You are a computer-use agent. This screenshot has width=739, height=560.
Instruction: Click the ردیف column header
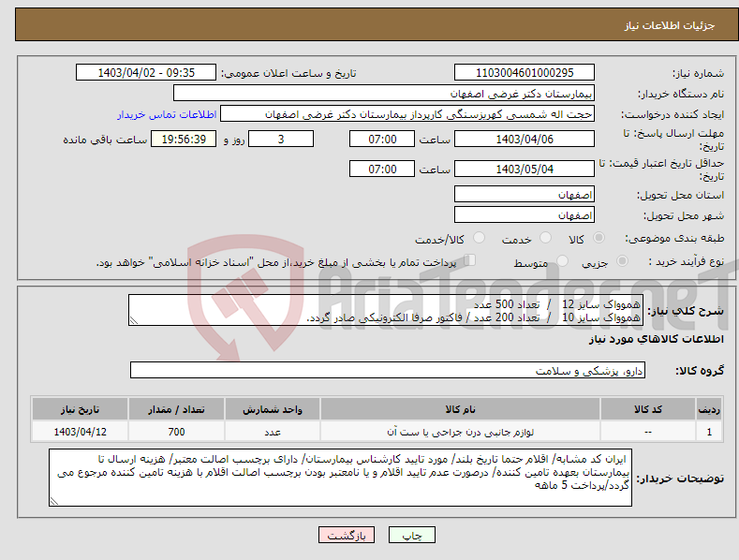click(x=709, y=409)
